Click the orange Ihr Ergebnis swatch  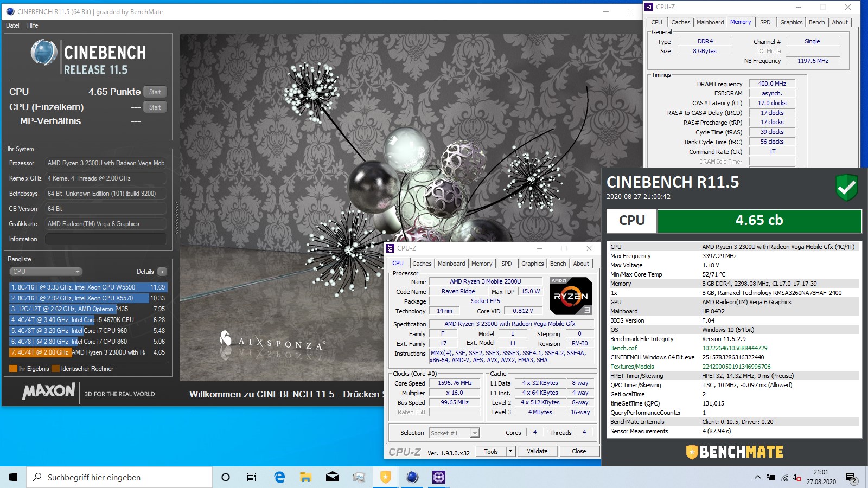[13, 369]
